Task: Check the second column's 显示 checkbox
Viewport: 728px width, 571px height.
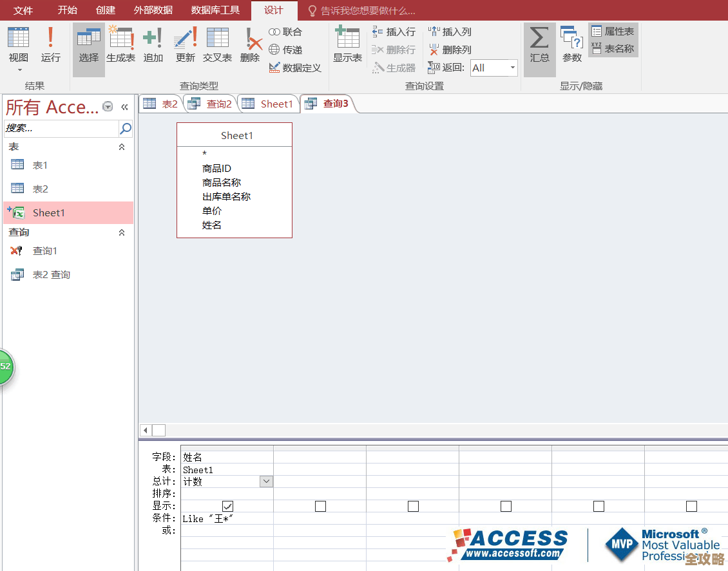Action: click(x=320, y=506)
